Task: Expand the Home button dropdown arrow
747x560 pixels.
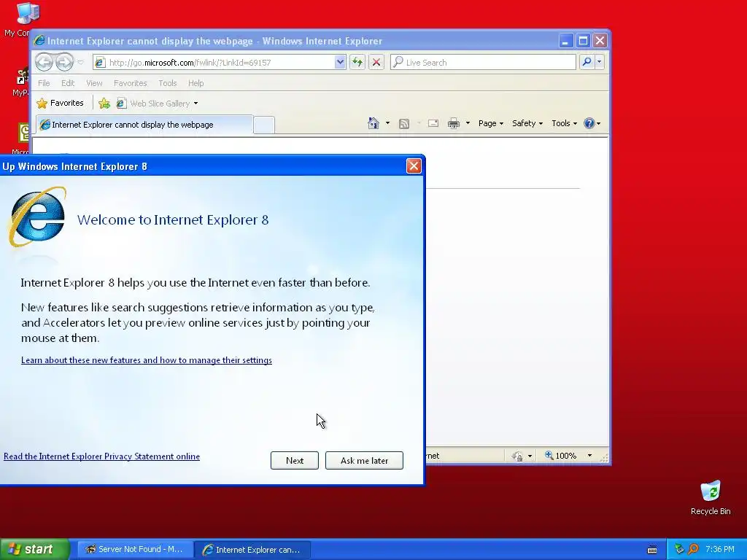Action: tap(387, 123)
